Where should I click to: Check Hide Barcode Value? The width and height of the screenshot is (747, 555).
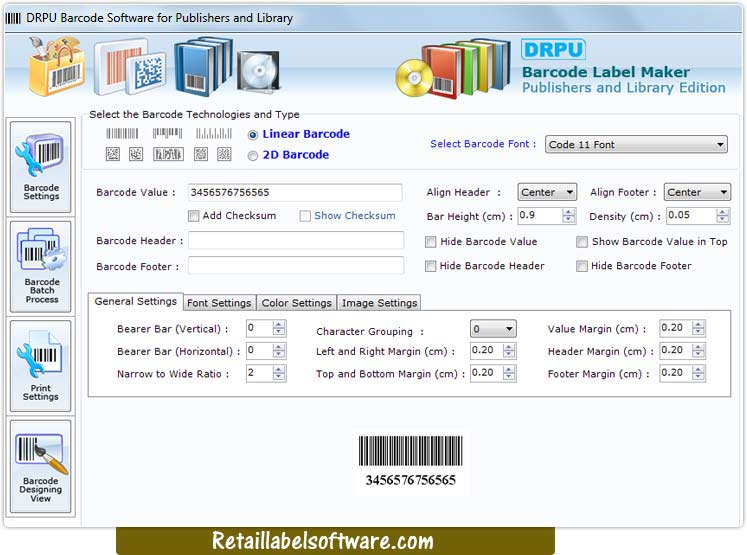coord(430,242)
